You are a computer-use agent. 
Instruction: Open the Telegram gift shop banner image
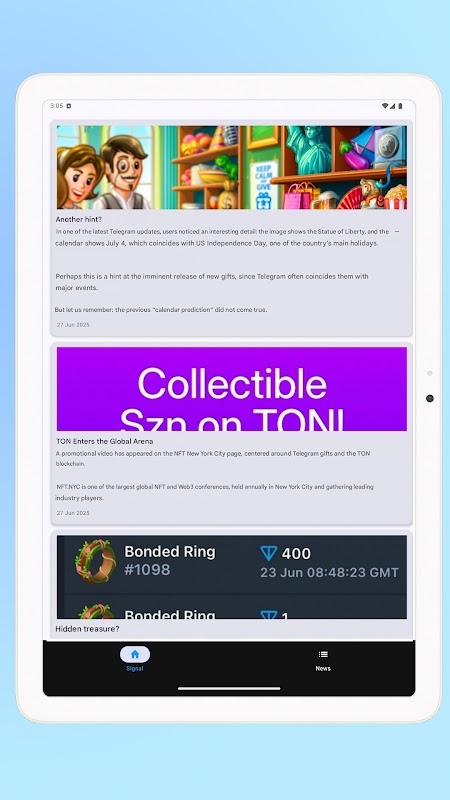pos(232,167)
